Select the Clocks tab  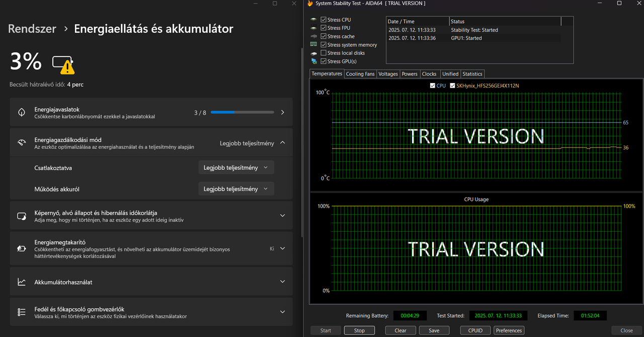point(429,74)
